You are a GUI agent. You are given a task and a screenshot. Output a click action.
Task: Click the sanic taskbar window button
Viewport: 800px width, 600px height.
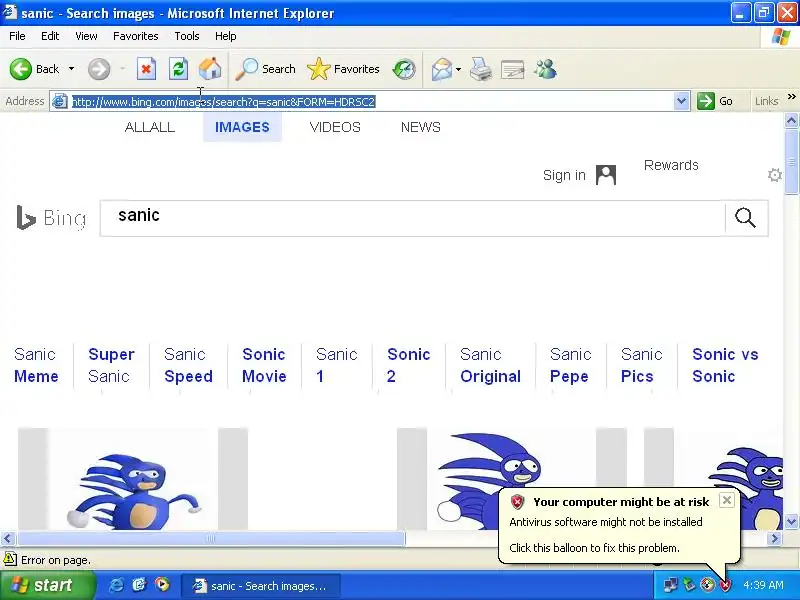261,585
